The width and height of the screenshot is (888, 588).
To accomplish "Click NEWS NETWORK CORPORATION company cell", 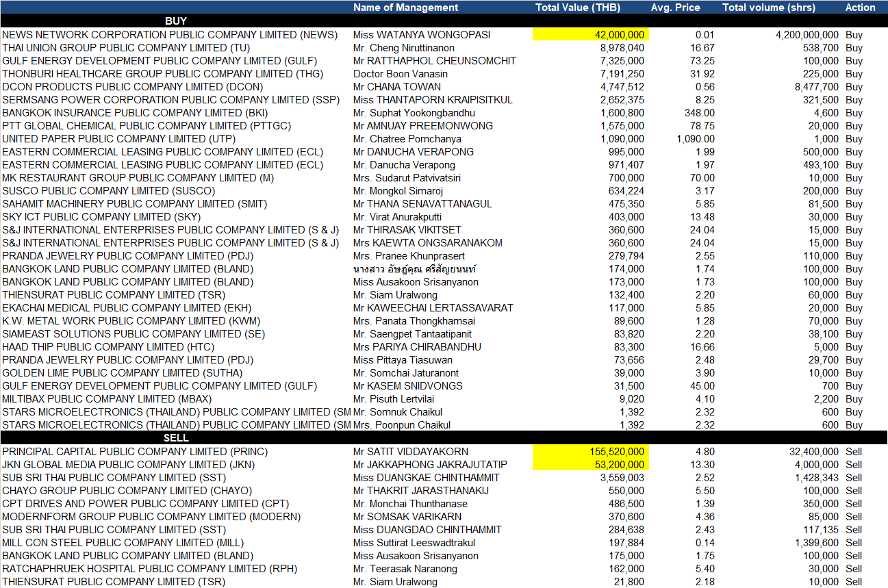I will tap(170, 35).
